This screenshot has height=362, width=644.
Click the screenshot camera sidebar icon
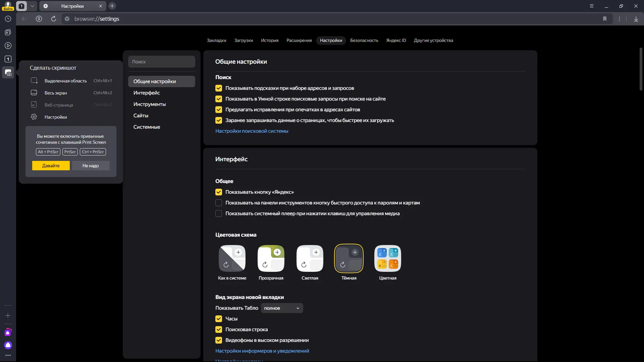(8, 73)
